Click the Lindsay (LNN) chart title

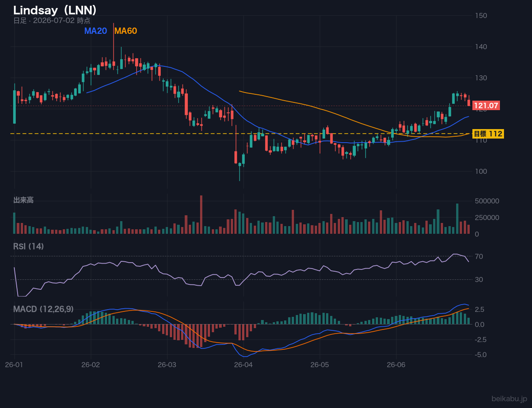click(x=55, y=10)
